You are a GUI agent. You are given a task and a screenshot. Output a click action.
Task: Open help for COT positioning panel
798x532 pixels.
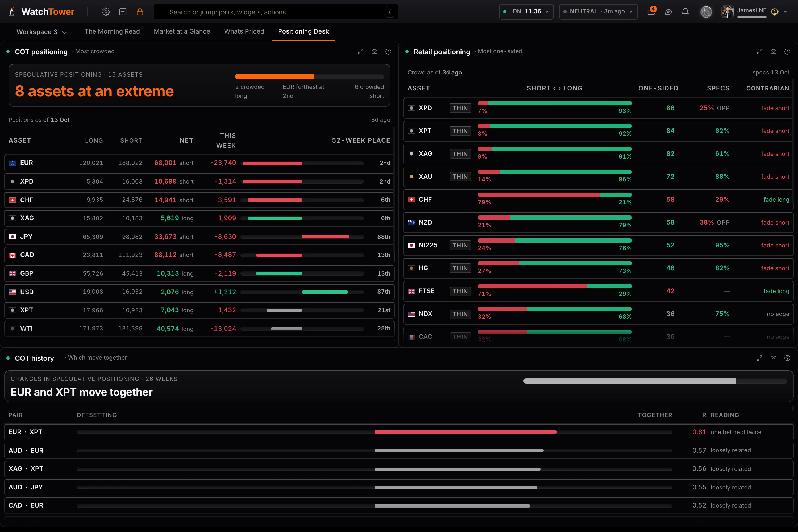click(x=388, y=52)
